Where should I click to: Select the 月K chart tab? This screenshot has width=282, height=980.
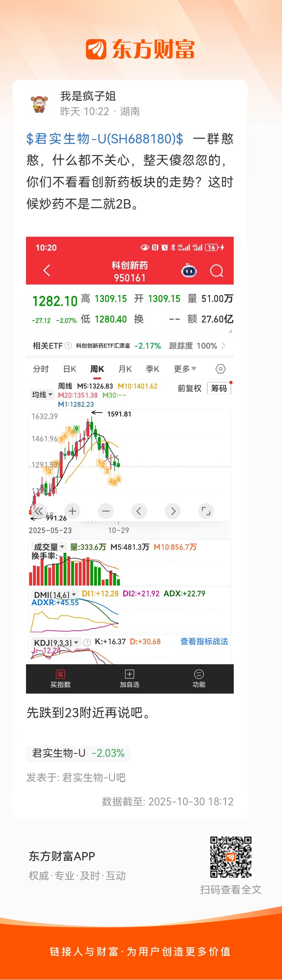[x=125, y=369]
